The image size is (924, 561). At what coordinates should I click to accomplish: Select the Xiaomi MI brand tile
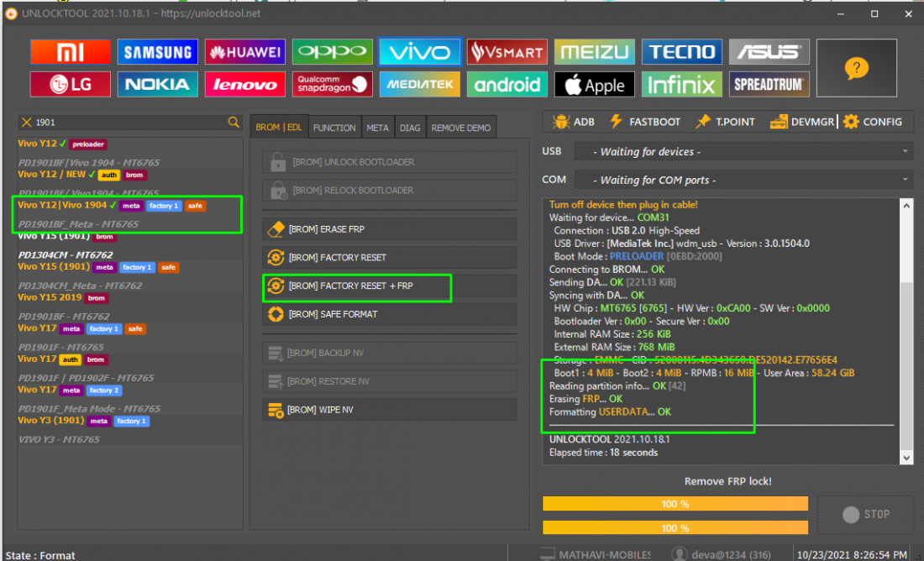(70, 52)
